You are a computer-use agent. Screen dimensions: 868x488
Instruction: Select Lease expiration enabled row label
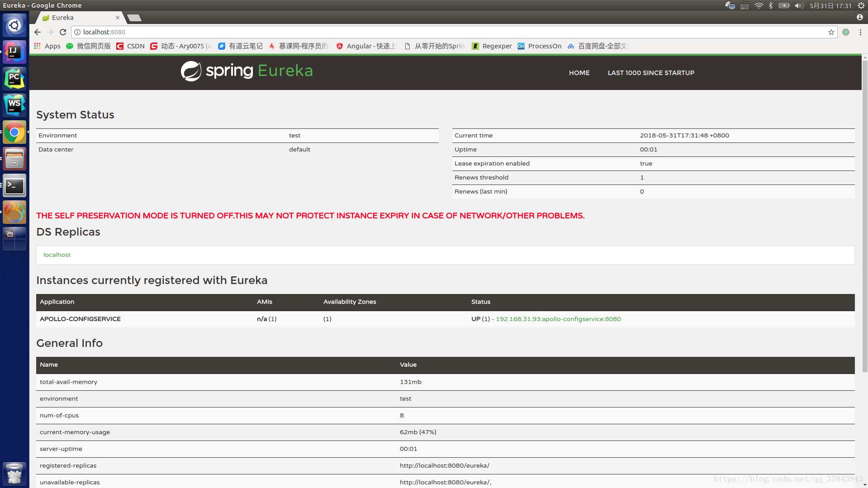[x=492, y=164]
